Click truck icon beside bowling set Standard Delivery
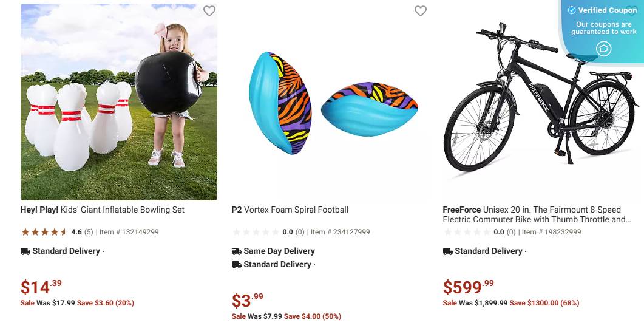This screenshot has width=644, height=331. 25,251
